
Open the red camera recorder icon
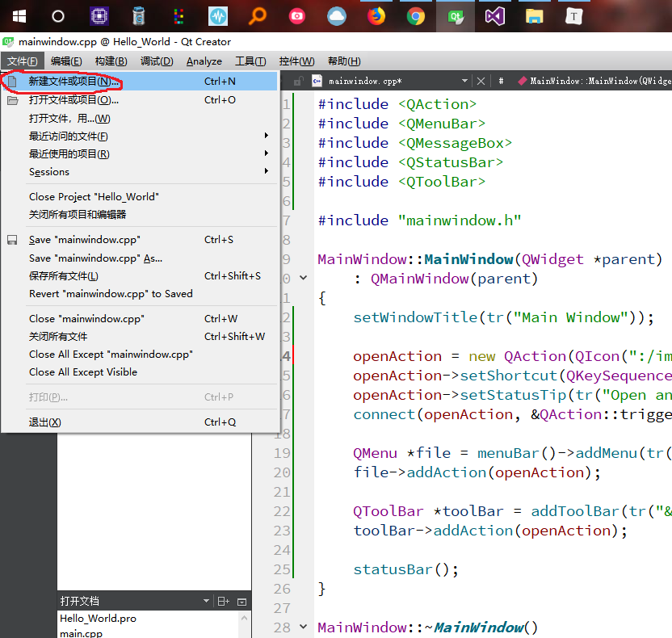297,16
